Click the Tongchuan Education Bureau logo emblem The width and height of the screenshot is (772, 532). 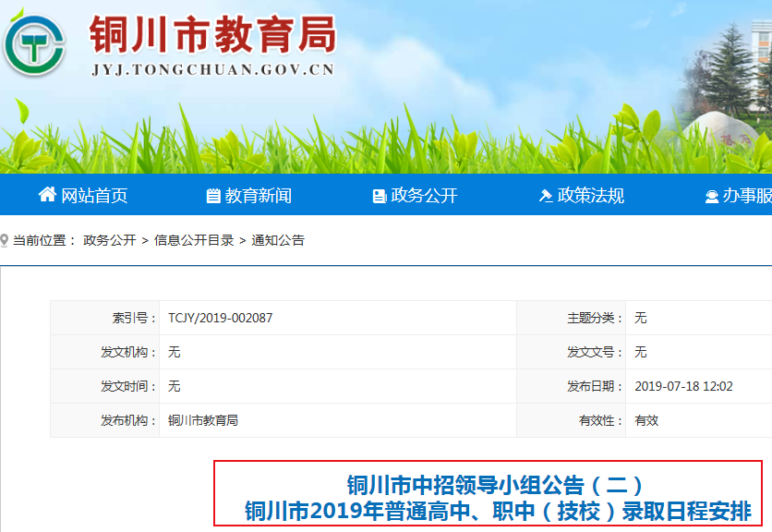(33, 45)
